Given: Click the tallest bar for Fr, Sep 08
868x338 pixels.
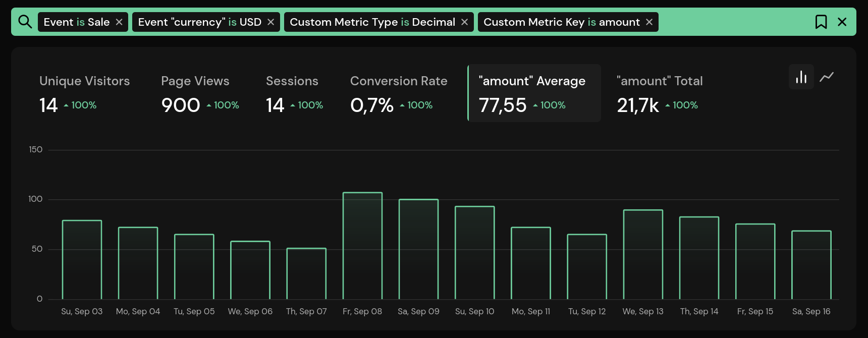Looking at the screenshot, I should tap(362, 245).
